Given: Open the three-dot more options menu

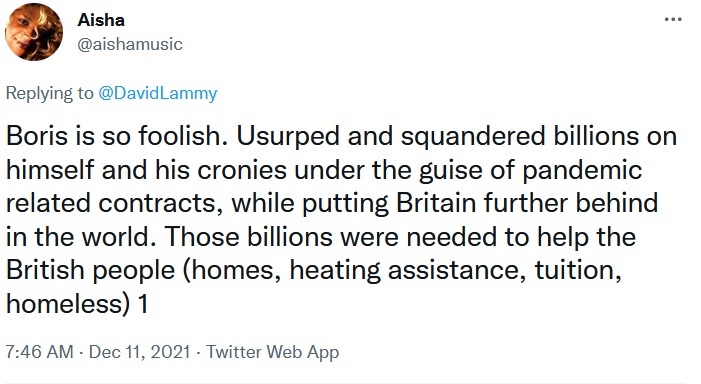Looking at the screenshot, I should [673, 20].
